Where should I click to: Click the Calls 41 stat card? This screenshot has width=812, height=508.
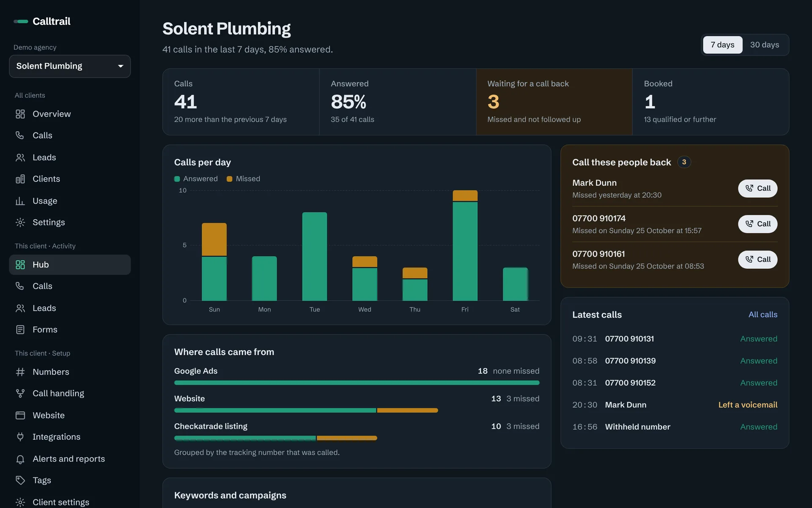click(x=241, y=102)
